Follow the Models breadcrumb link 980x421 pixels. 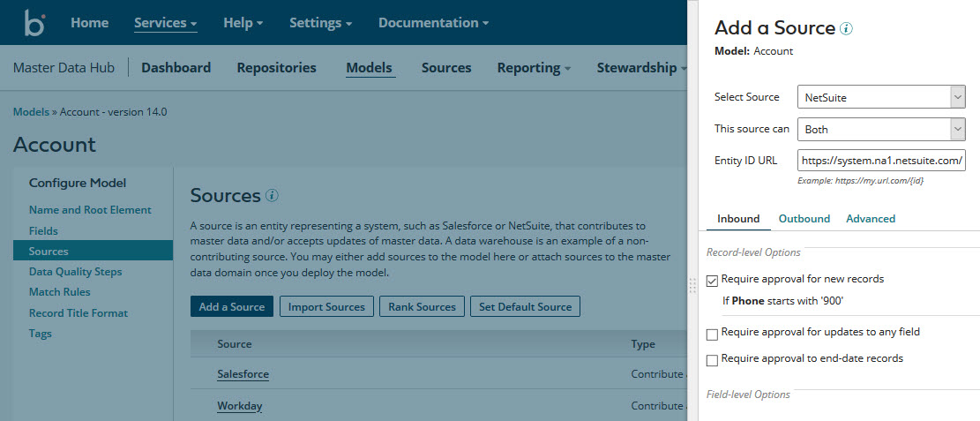coord(31,112)
